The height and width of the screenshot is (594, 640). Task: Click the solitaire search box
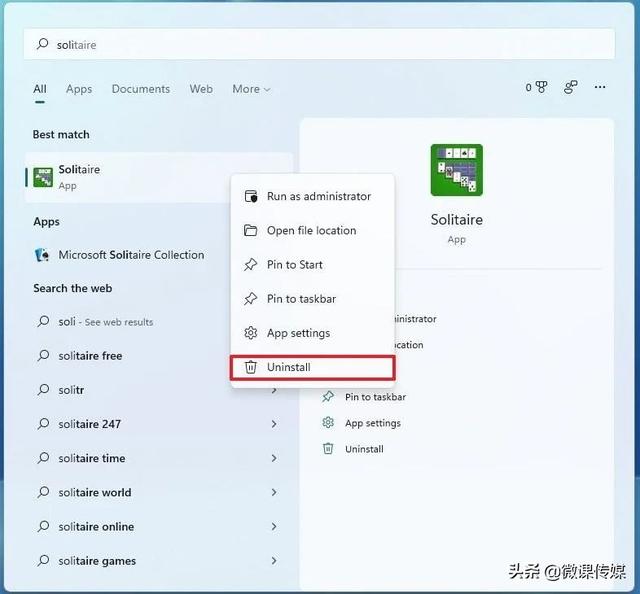tap(319, 44)
